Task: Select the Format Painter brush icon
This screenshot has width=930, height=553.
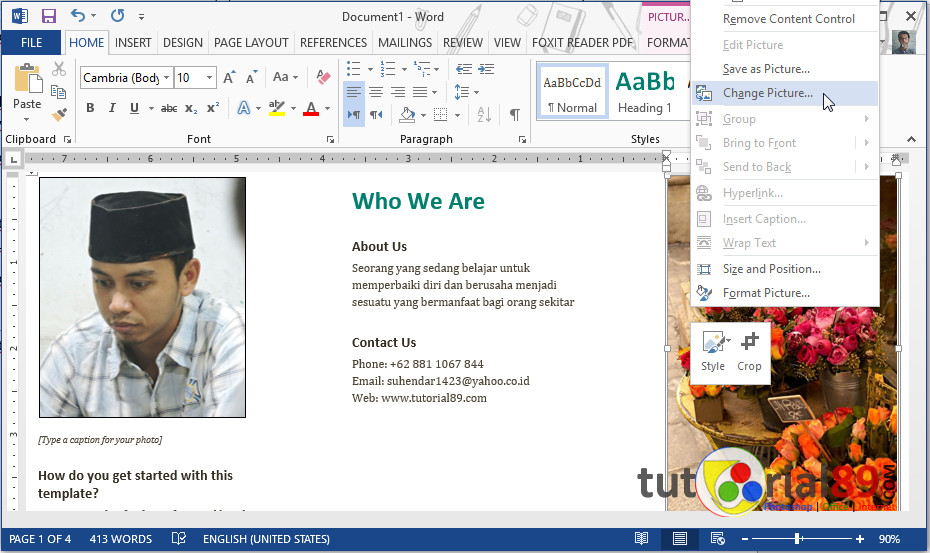Action: 58,115
